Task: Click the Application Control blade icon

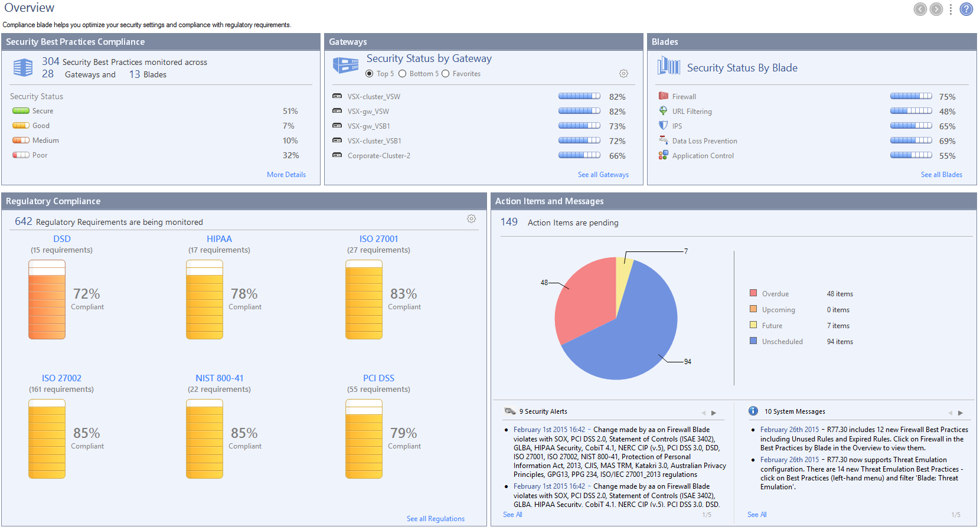Action: pyautogui.click(x=664, y=155)
